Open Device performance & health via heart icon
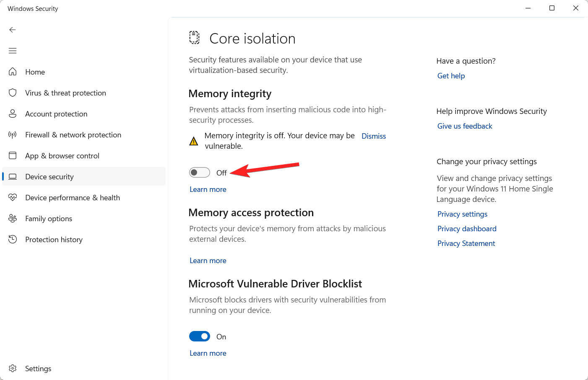Image resolution: width=588 pixels, height=380 pixels. pos(13,197)
